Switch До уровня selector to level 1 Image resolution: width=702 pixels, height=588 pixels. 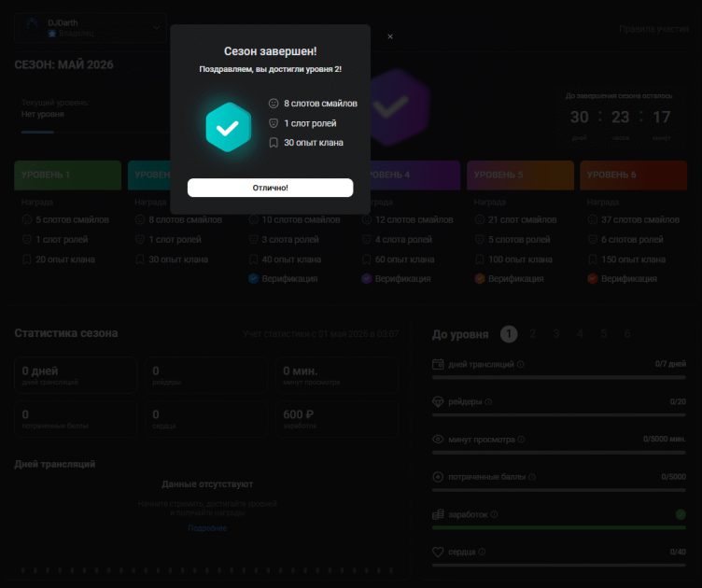(x=509, y=334)
